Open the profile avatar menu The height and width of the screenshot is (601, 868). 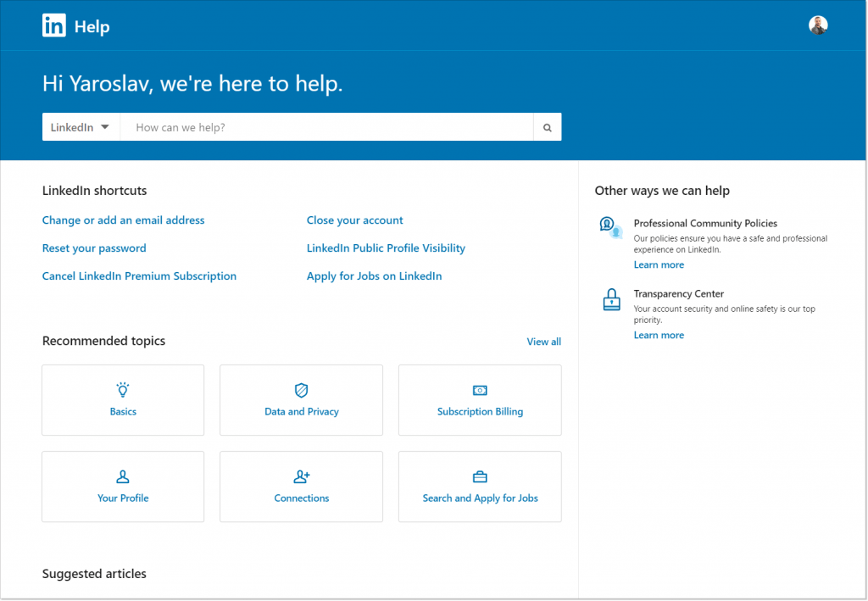pos(818,25)
